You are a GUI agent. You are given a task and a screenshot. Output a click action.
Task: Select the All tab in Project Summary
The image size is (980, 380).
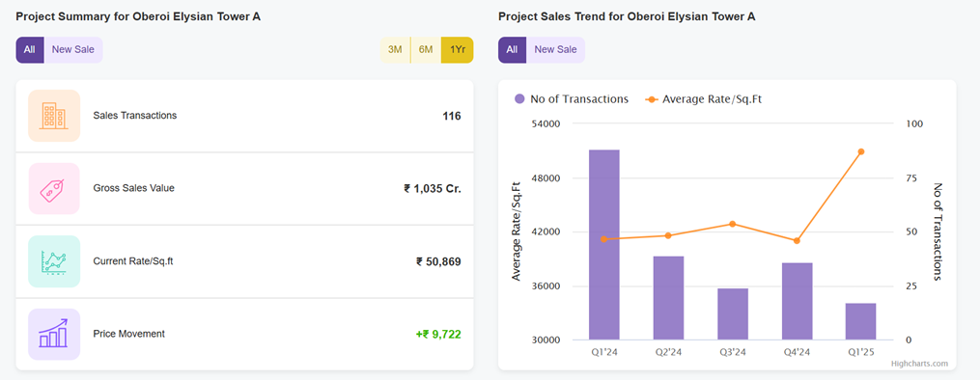29,50
